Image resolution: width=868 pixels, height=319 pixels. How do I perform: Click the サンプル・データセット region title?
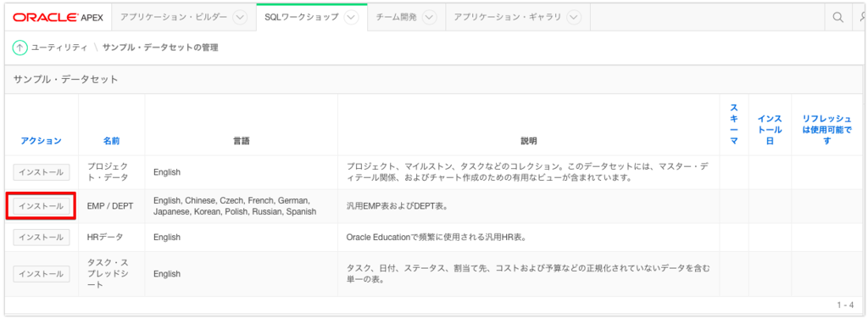coord(66,79)
